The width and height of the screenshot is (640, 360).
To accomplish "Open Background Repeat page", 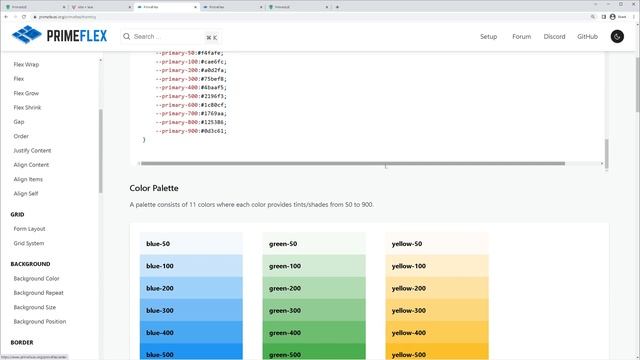I will point(38,293).
